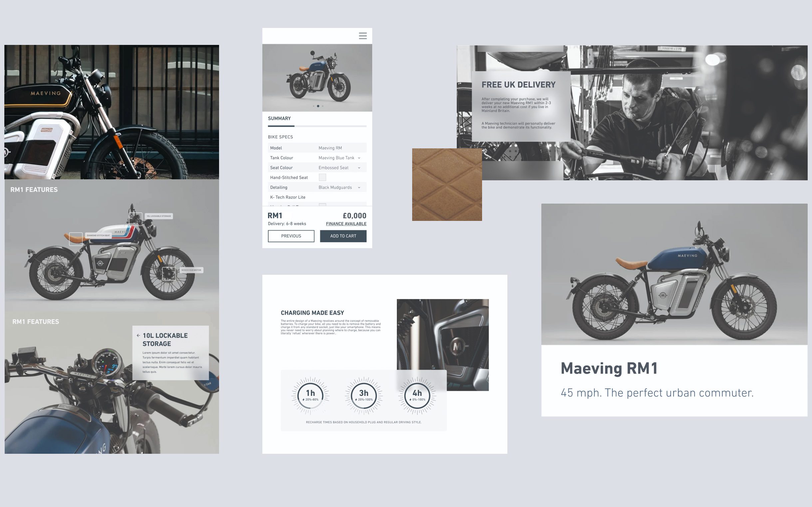Click the K- Tech Razor Lite row
The width and height of the screenshot is (812, 507).
317,197
